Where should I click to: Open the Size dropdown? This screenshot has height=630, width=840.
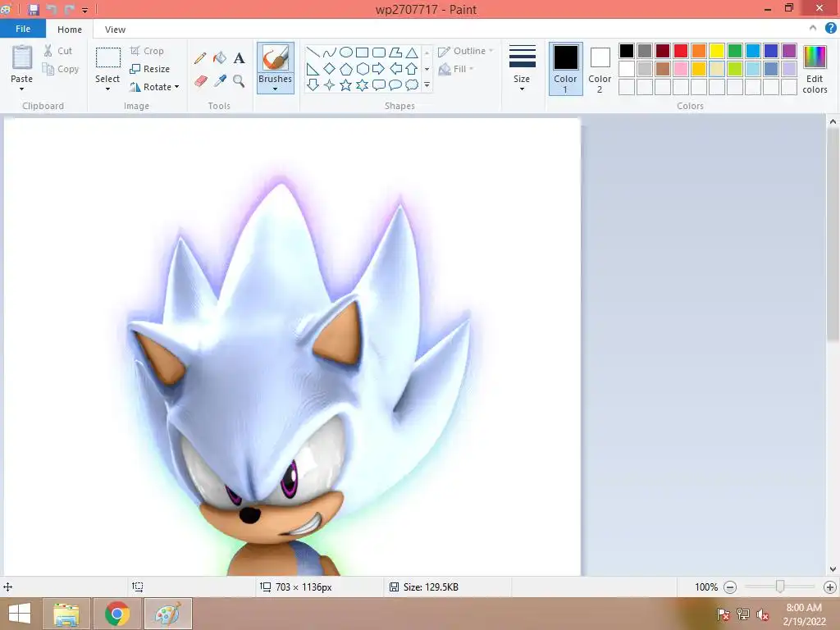pyautogui.click(x=523, y=69)
